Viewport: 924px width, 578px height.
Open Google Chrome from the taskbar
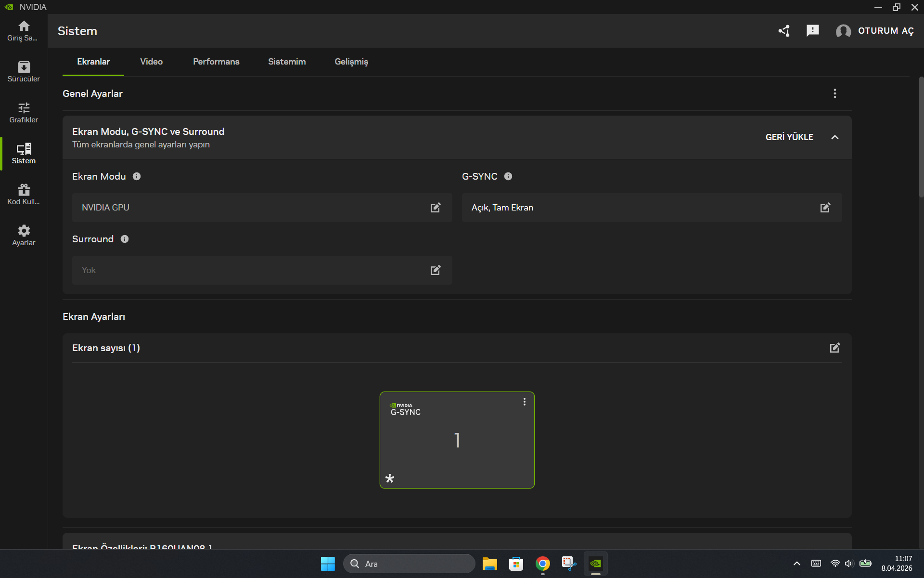[542, 564]
